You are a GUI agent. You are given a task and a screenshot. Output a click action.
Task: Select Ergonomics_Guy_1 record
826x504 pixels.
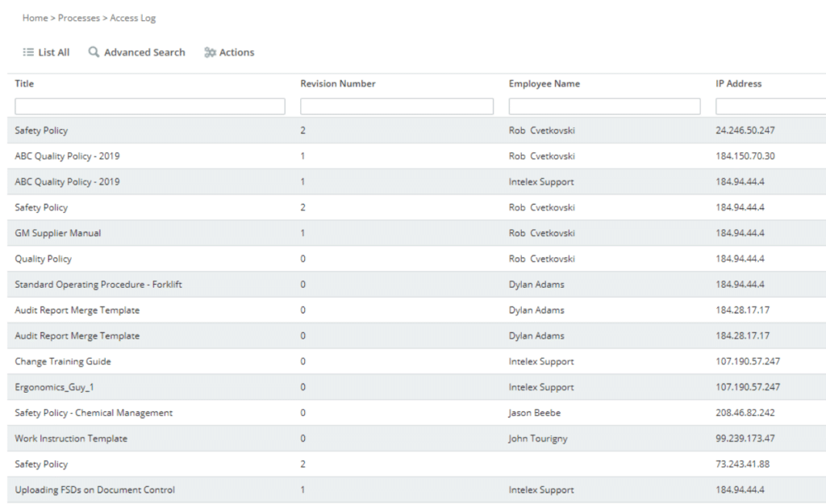[x=53, y=387]
